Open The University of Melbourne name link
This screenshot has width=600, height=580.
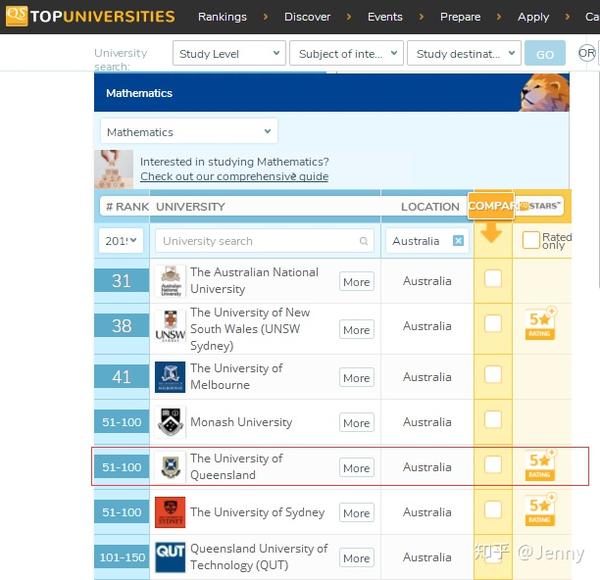pos(236,376)
